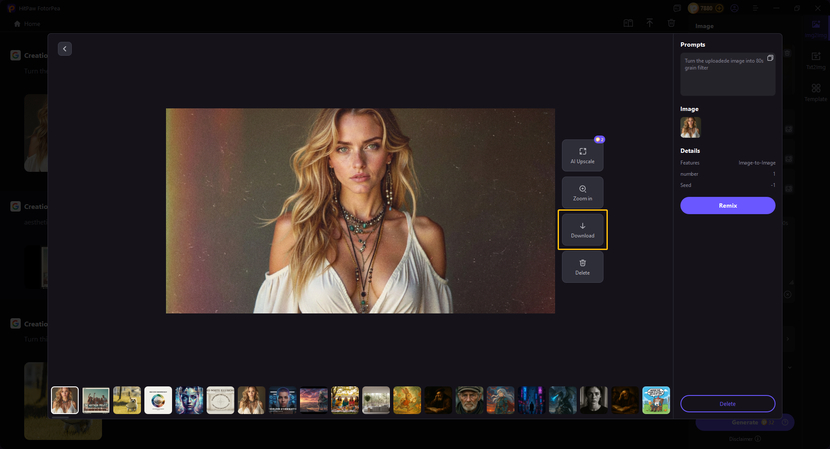Select the white circular logo thumbnail

click(x=158, y=400)
